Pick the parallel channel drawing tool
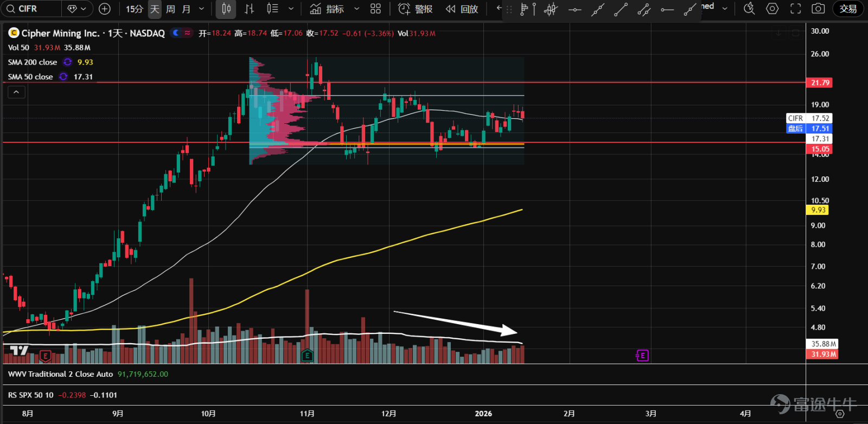Image resolution: width=868 pixels, height=424 pixels. [x=644, y=9]
